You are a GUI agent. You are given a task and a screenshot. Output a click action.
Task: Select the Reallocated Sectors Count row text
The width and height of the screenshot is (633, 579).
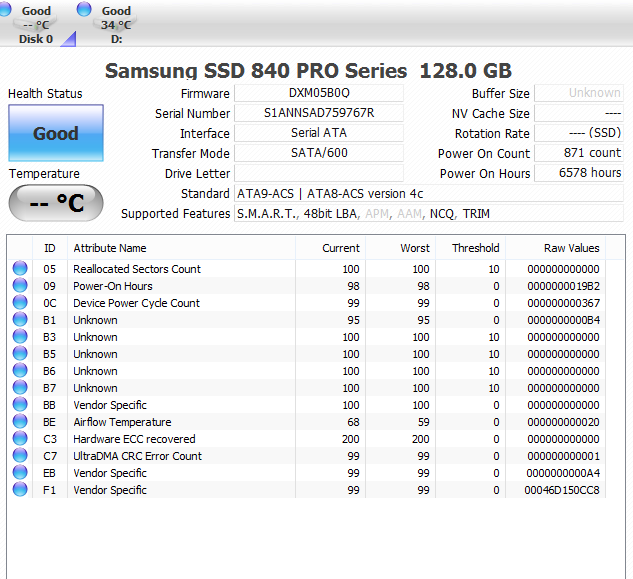click(x=137, y=269)
